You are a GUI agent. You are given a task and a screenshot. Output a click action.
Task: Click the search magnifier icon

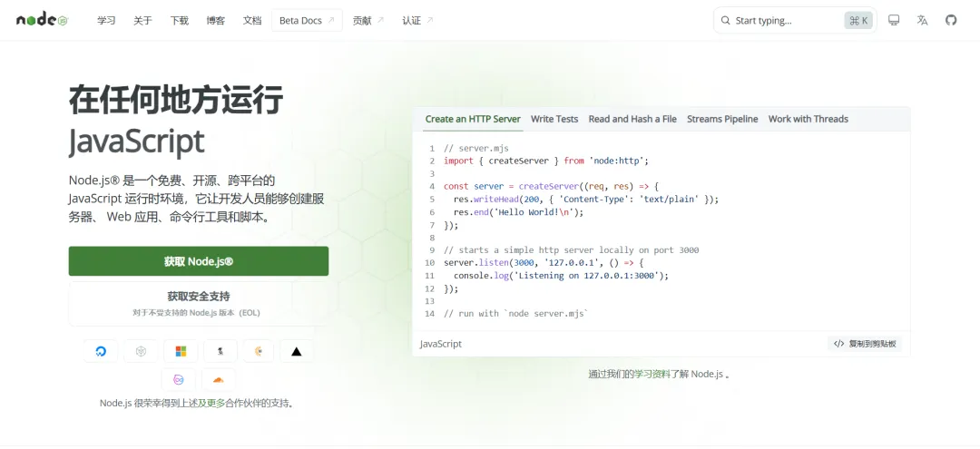[x=726, y=21]
